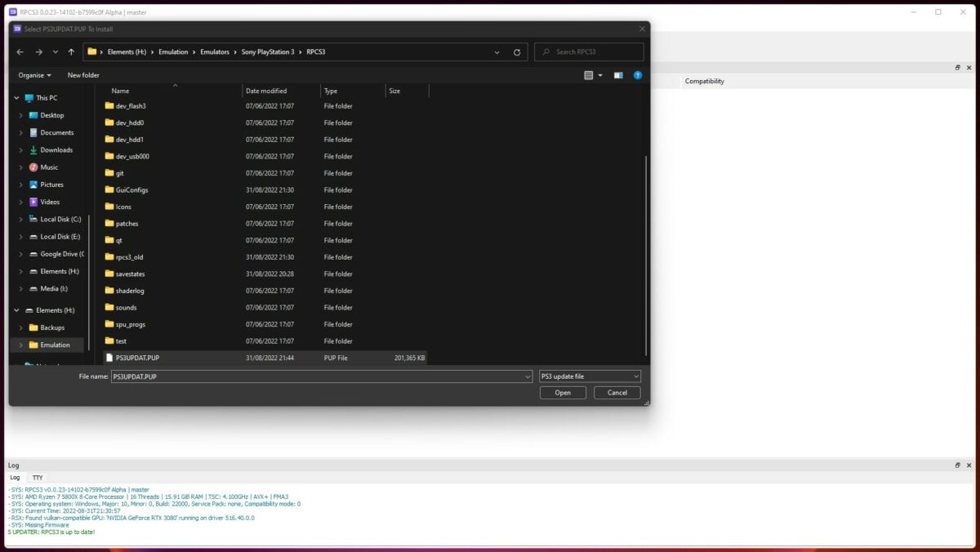Screen dimensions: 980x552
Task: Expand the Downloads tree item
Action: pyautogui.click(x=21, y=150)
